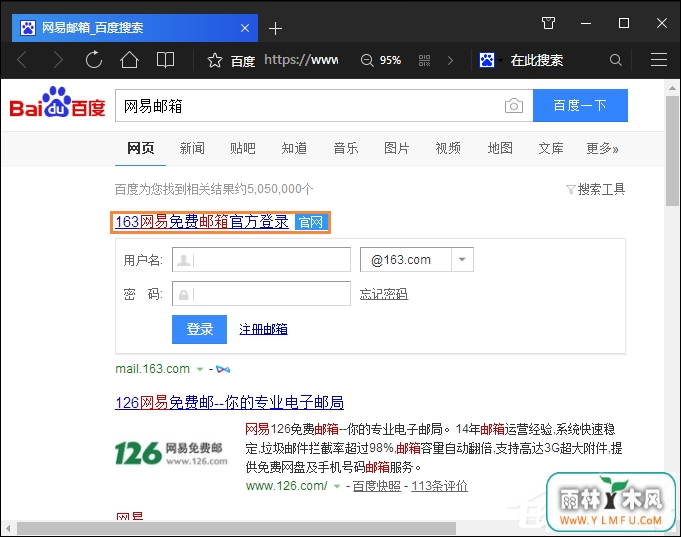Close the 网易邮箱_百度搜索 tab
This screenshot has height=537, width=681.
pos(245,28)
